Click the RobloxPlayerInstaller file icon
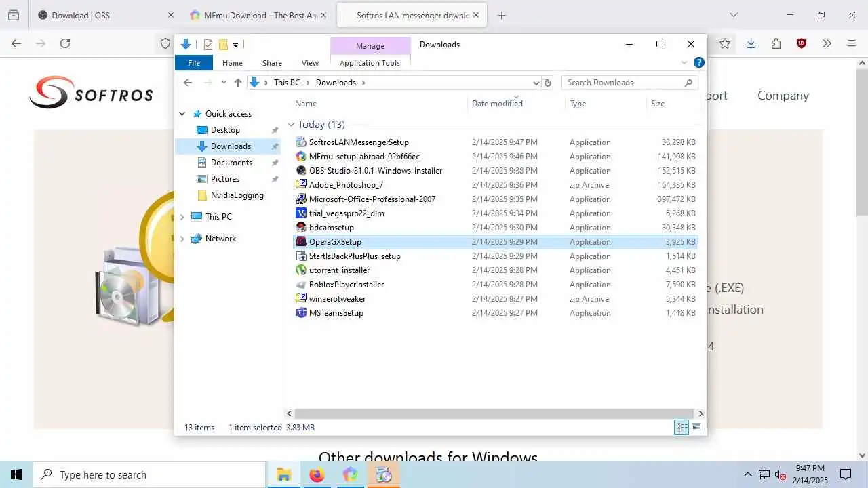Screen dimensions: 868x488 [x=302, y=285]
